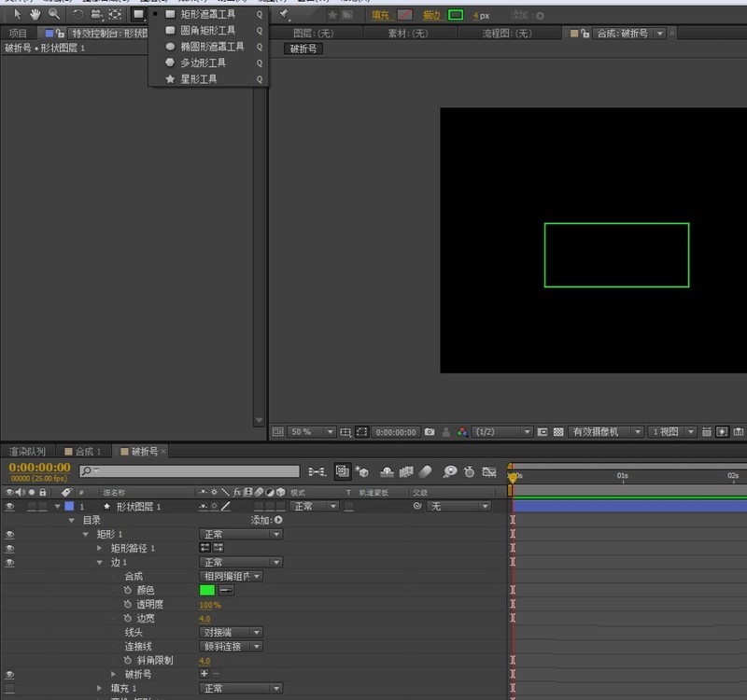Image resolution: width=747 pixels, height=700 pixels.
Task: Click the green 颜色 stroke color swatch
Action: pos(206,590)
